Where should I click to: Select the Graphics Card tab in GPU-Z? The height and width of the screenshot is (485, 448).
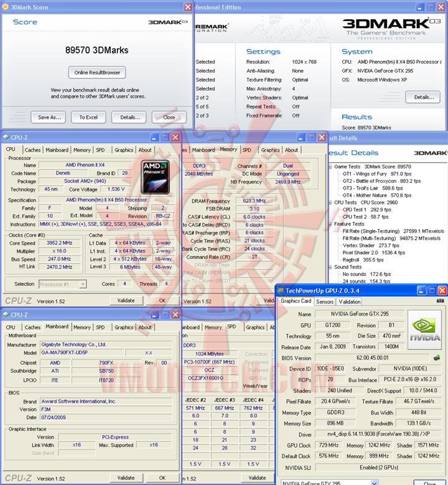coord(296,301)
